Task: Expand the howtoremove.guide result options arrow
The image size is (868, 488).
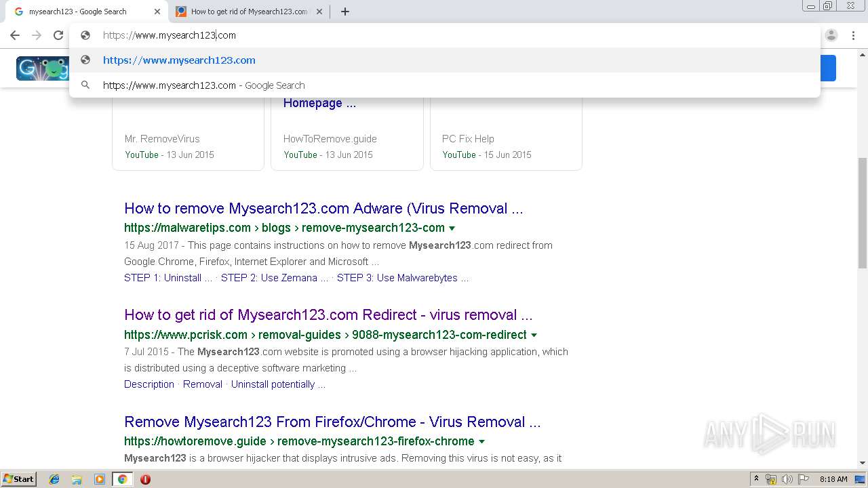Action: [x=482, y=442]
